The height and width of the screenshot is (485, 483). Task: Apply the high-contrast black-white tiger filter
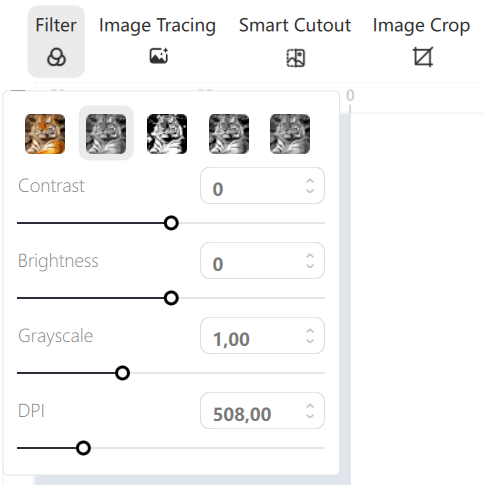[x=167, y=134]
